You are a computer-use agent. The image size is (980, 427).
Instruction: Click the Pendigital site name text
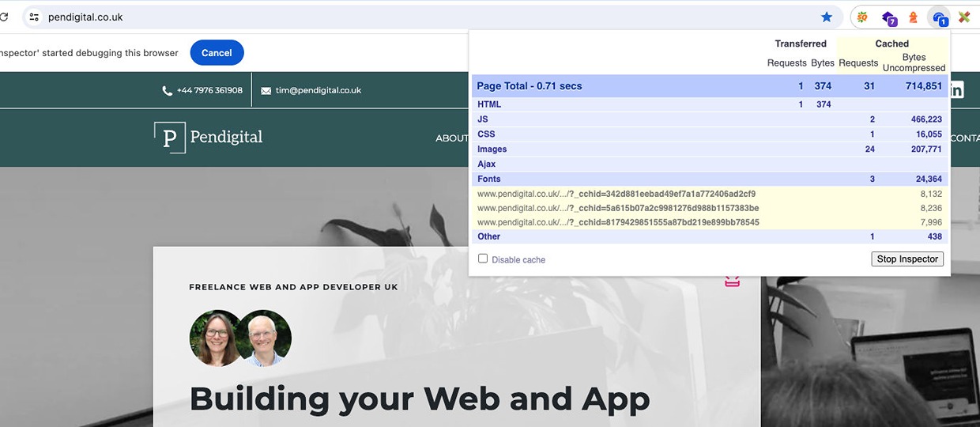point(226,138)
